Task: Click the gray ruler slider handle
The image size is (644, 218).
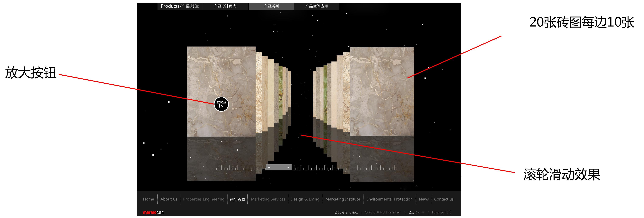Action: (278, 167)
